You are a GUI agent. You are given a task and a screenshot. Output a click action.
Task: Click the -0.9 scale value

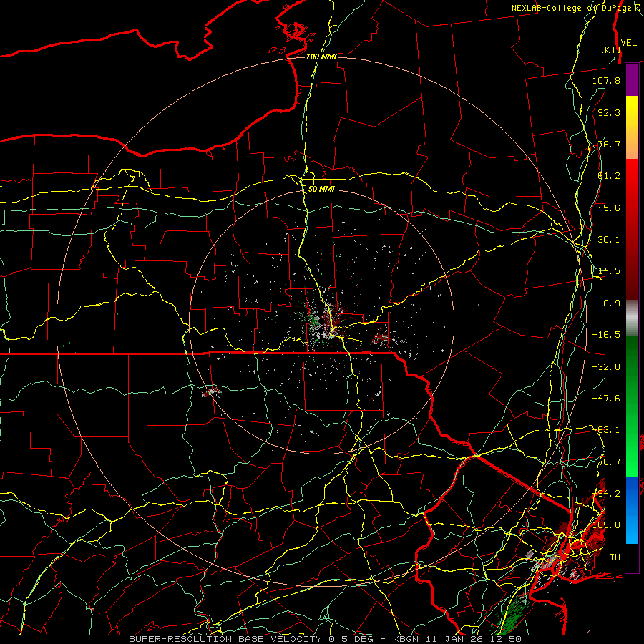click(609, 303)
